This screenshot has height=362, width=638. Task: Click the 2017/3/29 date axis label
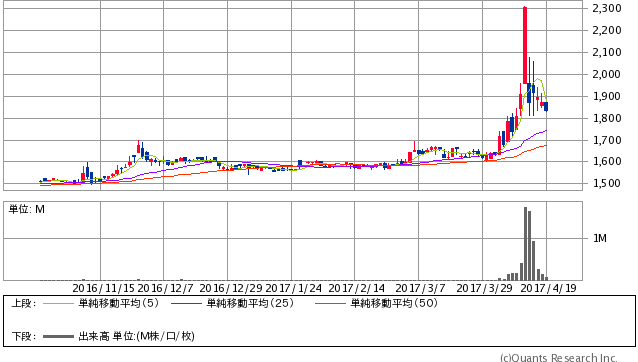[484, 288]
